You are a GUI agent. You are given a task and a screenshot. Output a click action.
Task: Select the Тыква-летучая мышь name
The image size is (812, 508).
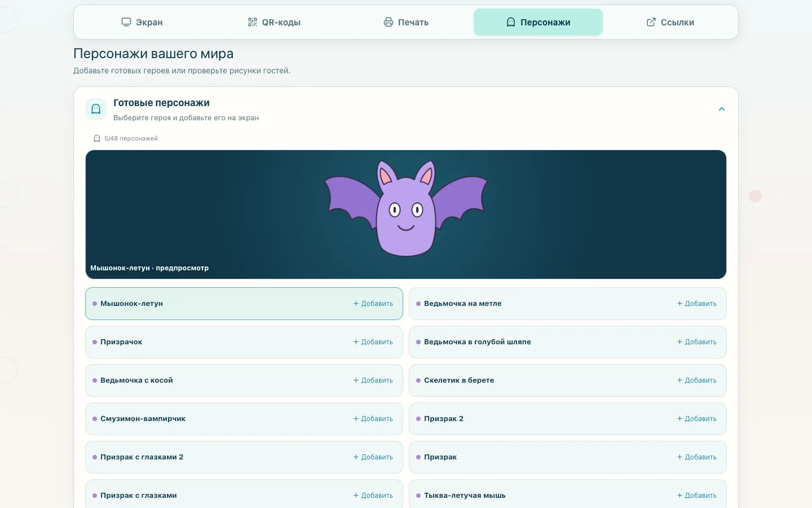pos(465,496)
